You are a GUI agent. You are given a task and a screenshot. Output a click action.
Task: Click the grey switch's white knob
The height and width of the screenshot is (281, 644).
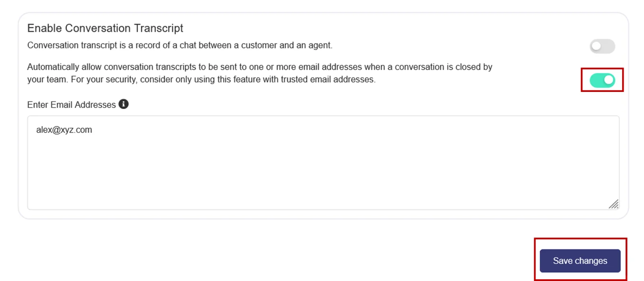click(x=596, y=46)
